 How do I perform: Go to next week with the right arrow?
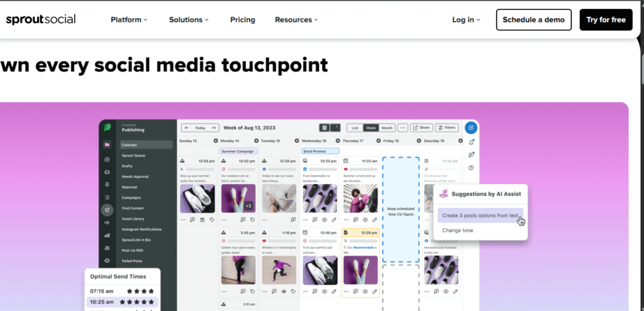[x=214, y=128]
